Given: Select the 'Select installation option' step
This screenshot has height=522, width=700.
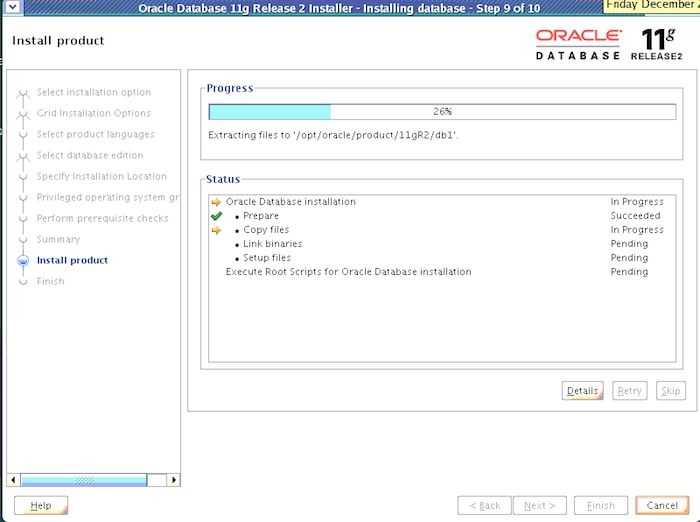Looking at the screenshot, I should coord(94,92).
